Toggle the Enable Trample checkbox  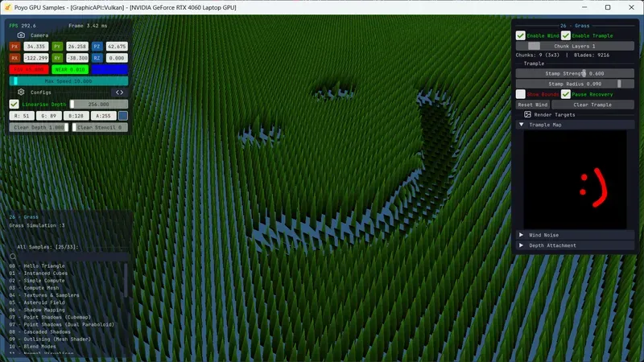(566, 35)
